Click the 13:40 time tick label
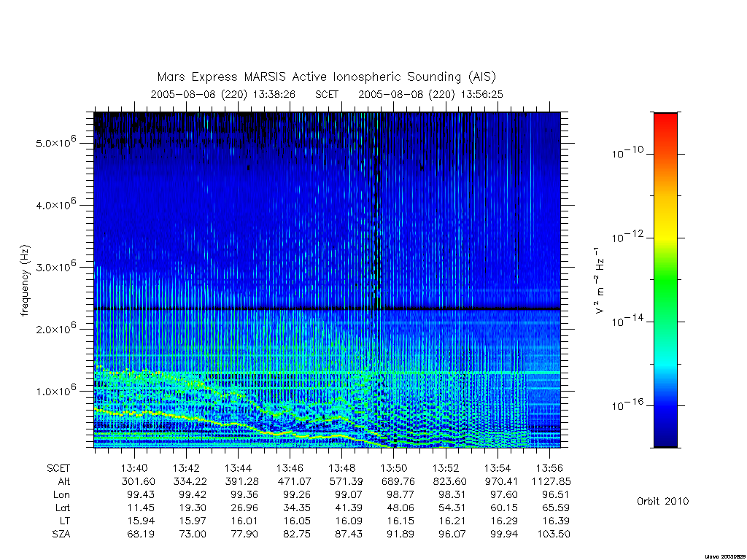The image size is (747, 560). 134,468
